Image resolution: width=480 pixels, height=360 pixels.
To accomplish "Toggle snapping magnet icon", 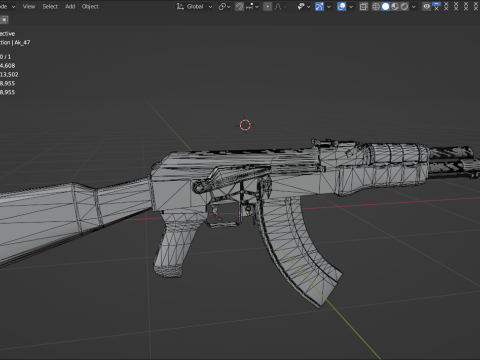I will 239,6.
